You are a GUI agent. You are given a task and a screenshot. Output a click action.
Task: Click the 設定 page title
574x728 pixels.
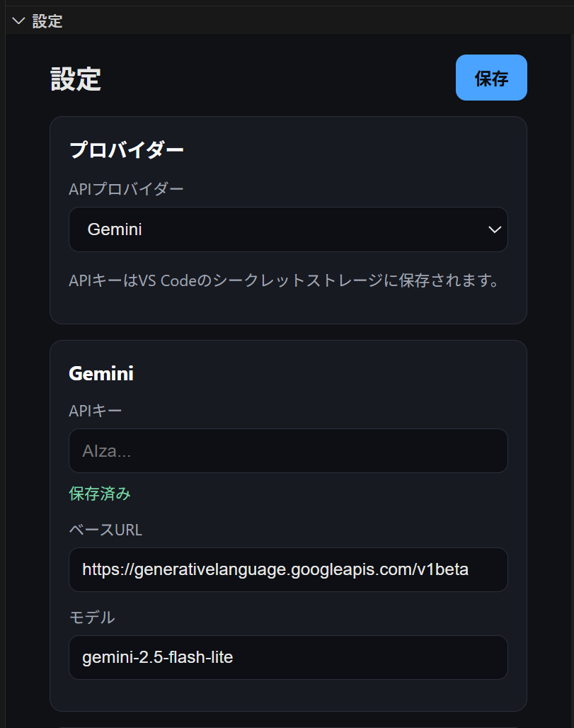tap(77, 79)
